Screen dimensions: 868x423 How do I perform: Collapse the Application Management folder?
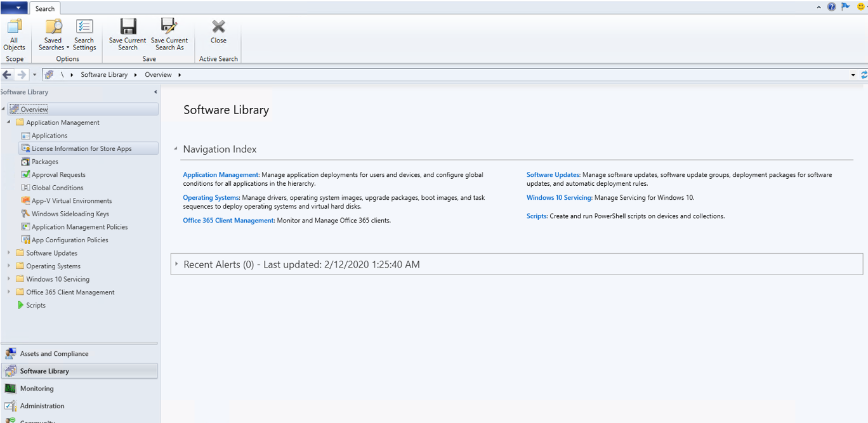[9, 122]
